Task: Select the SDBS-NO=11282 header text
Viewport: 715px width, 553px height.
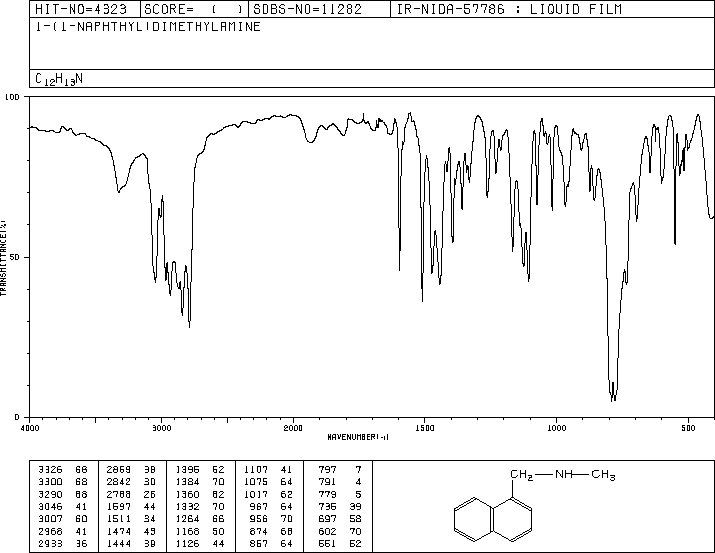Action: 307,9
